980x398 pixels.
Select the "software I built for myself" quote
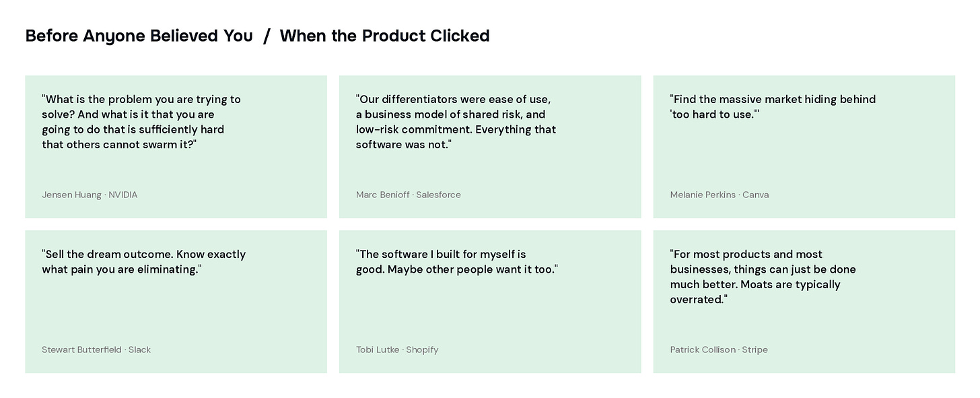click(456, 261)
